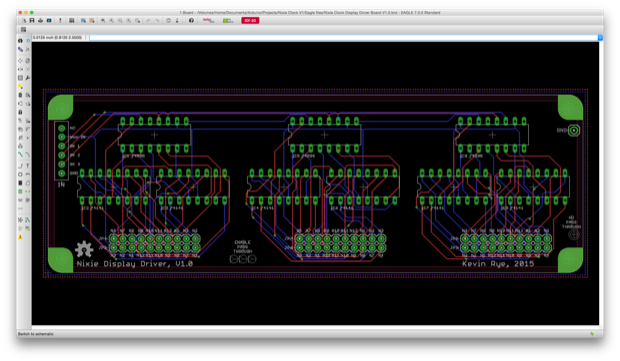Viewport: 620px width, 361px height.
Task: Open the PCB quote toolbar button
Action: pyautogui.click(x=228, y=21)
